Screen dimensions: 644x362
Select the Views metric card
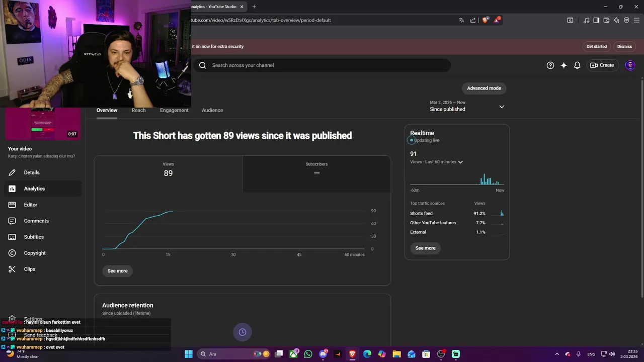coord(168,174)
